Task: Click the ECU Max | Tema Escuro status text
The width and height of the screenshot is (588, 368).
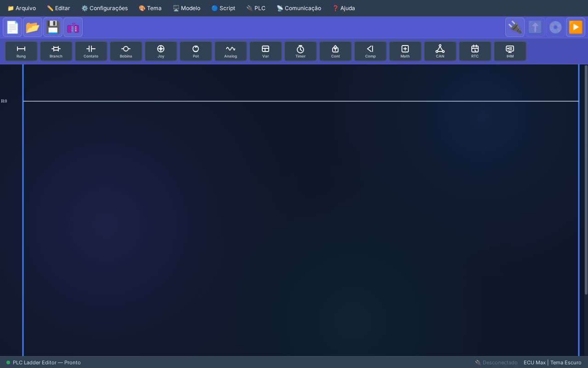Action: pos(553,362)
